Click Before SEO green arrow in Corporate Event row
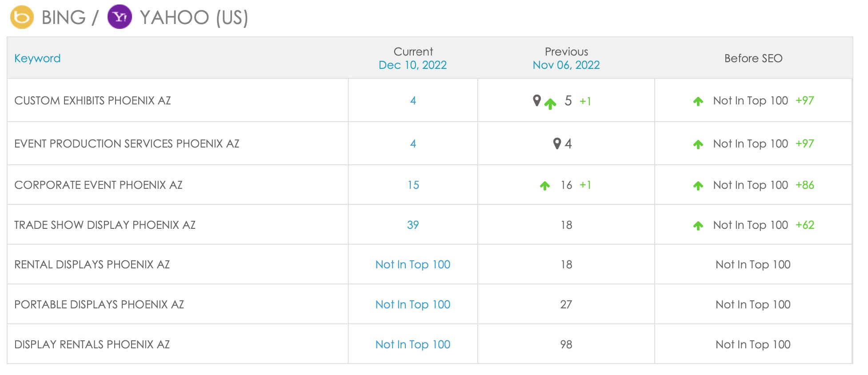 pyautogui.click(x=698, y=186)
